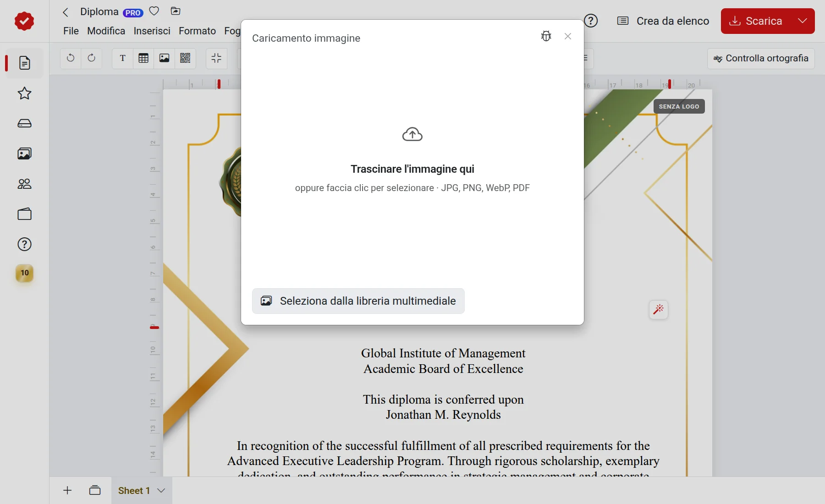Insert a text box with T tool

pyautogui.click(x=123, y=58)
